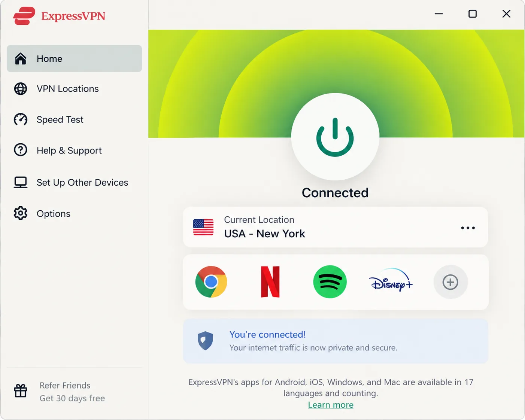
Task: Open the Spotify shortcut
Action: click(x=330, y=282)
